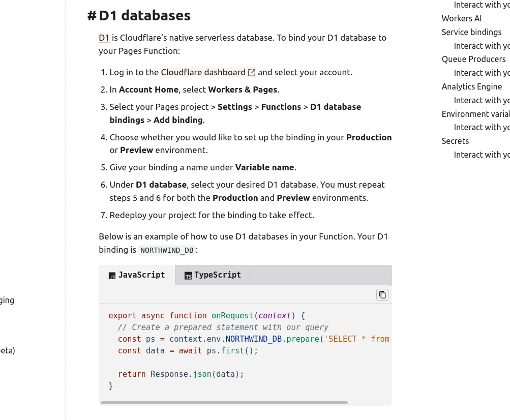Click the Interact link under Service bindings
The height and width of the screenshot is (420, 510).
coord(482,46)
